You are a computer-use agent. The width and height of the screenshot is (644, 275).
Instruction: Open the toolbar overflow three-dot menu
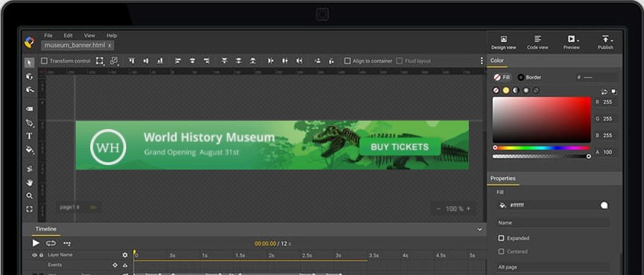[482, 61]
